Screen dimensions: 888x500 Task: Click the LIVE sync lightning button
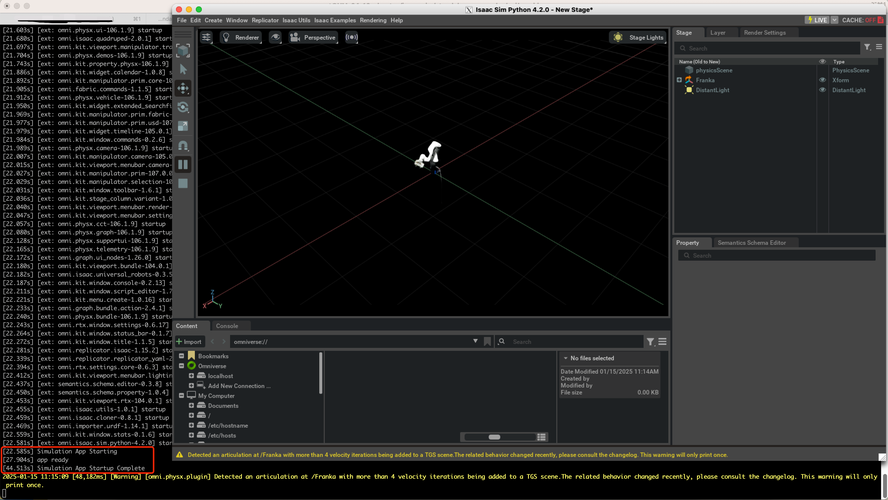[817, 20]
